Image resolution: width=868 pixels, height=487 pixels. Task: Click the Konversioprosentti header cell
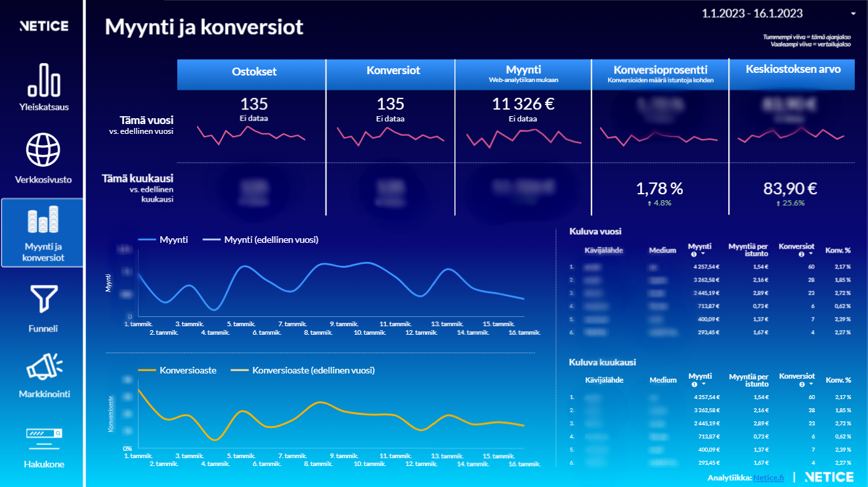click(660, 74)
